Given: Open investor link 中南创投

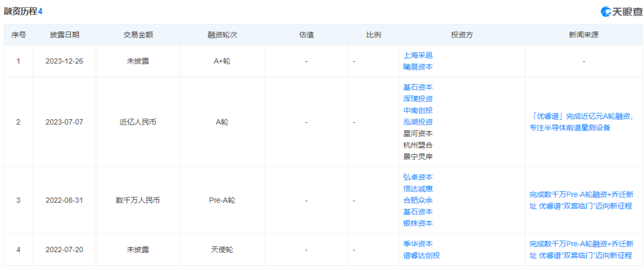Looking at the screenshot, I should (418, 110).
